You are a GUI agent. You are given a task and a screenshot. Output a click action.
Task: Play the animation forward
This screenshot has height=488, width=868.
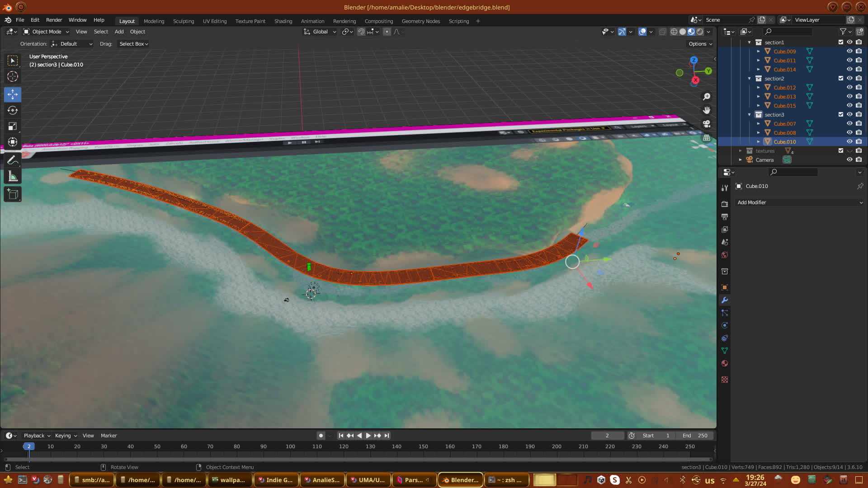(368, 436)
